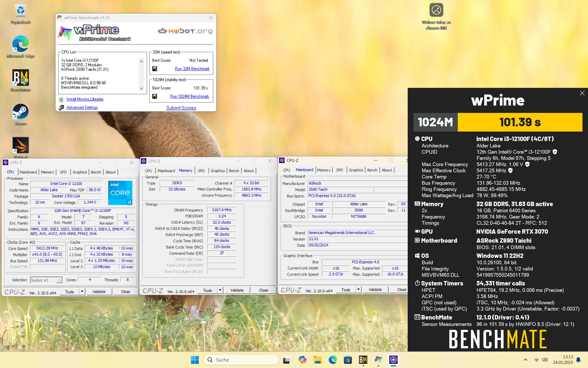Click the hwbot.org logo in wPrime
The width and height of the screenshot is (588, 368).
pyautogui.click(x=185, y=31)
